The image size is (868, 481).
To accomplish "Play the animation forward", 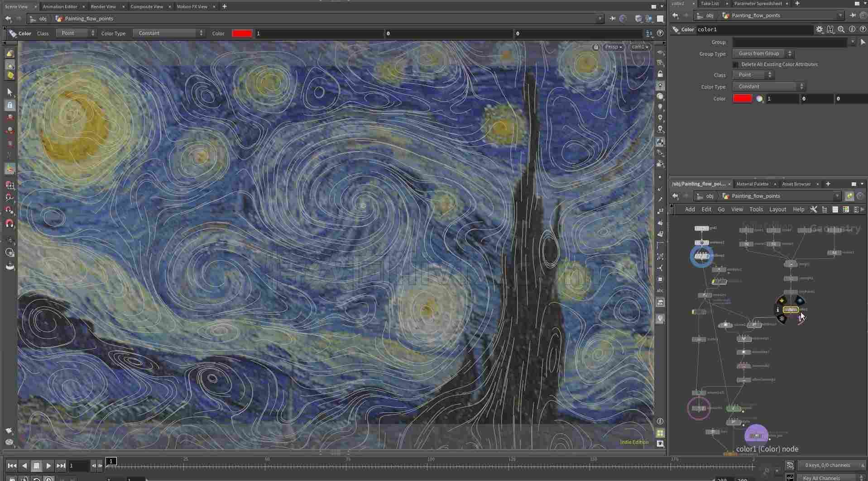I will click(48, 466).
